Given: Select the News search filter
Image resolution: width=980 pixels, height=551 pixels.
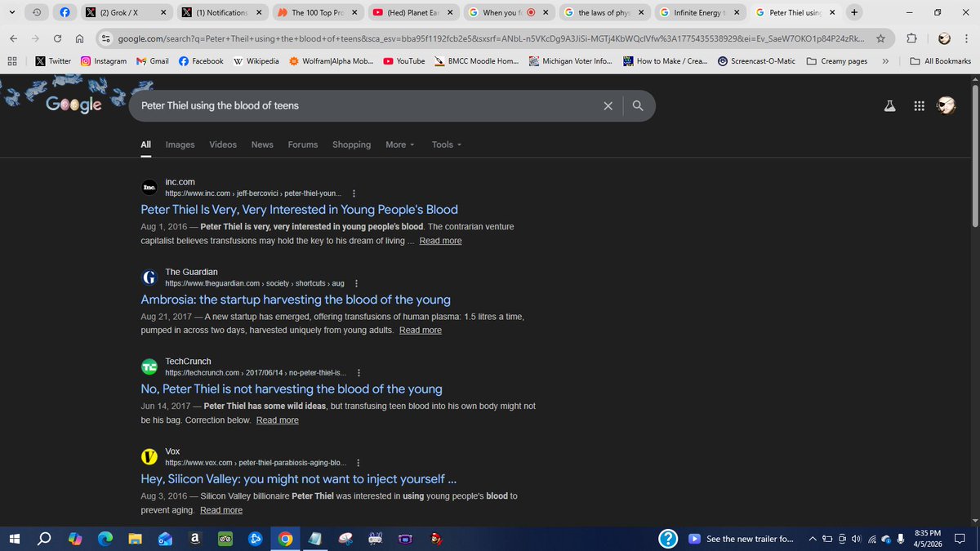Looking at the screenshot, I should click(262, 144).
